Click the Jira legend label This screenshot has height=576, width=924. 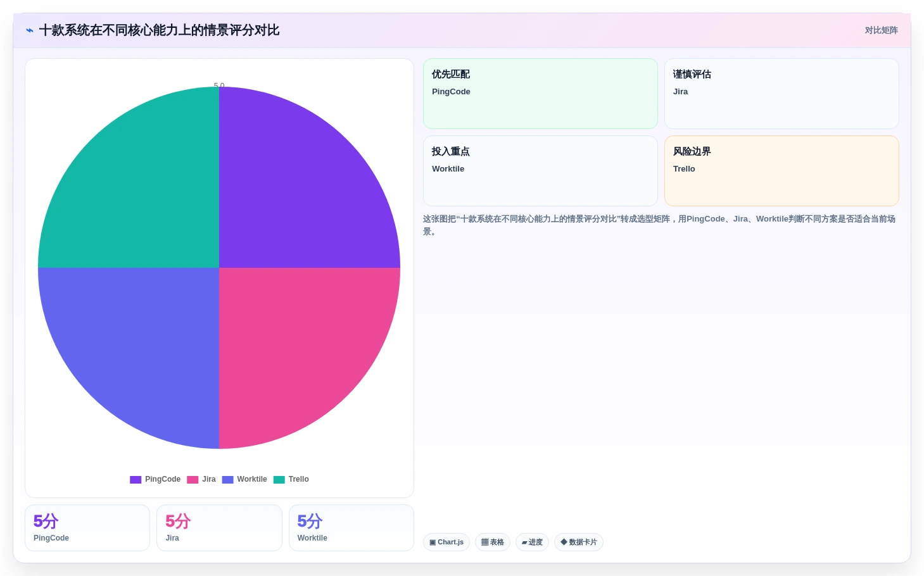[x=209, y=479]
